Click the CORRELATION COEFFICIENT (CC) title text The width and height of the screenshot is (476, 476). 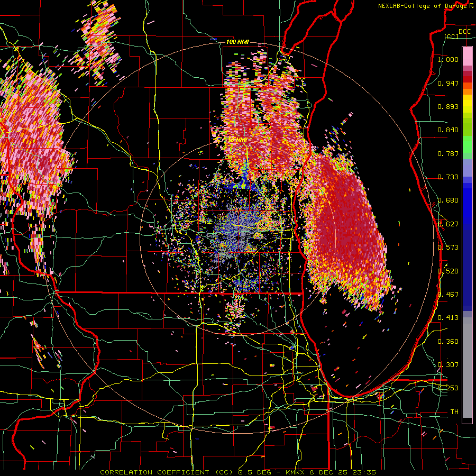coord(167,472)
